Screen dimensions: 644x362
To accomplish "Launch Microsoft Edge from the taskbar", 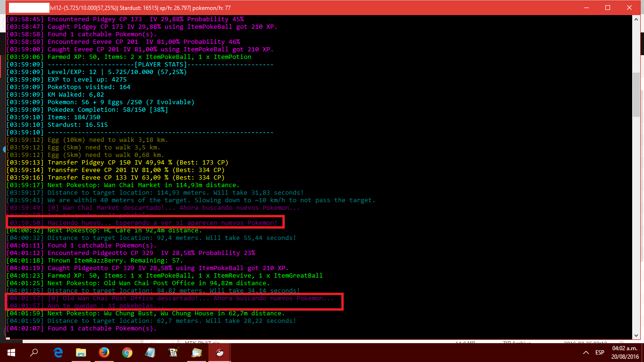I will coord(58,352).
